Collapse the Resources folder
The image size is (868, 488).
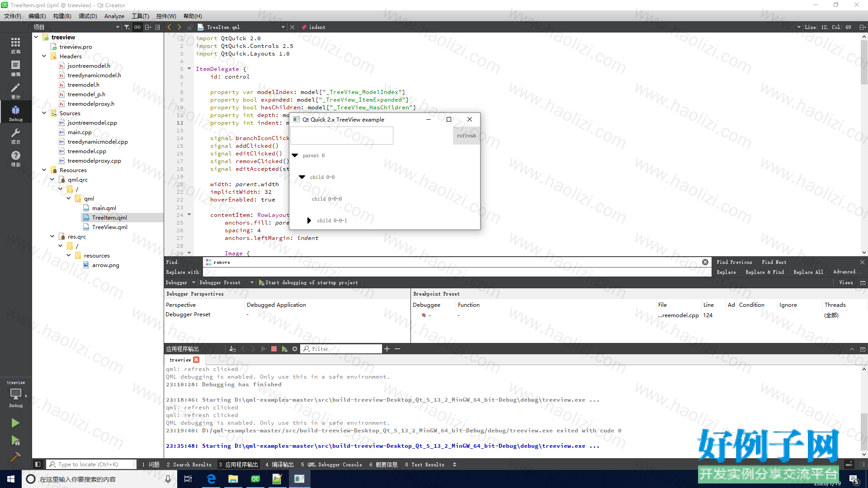[x=44, y=170]
